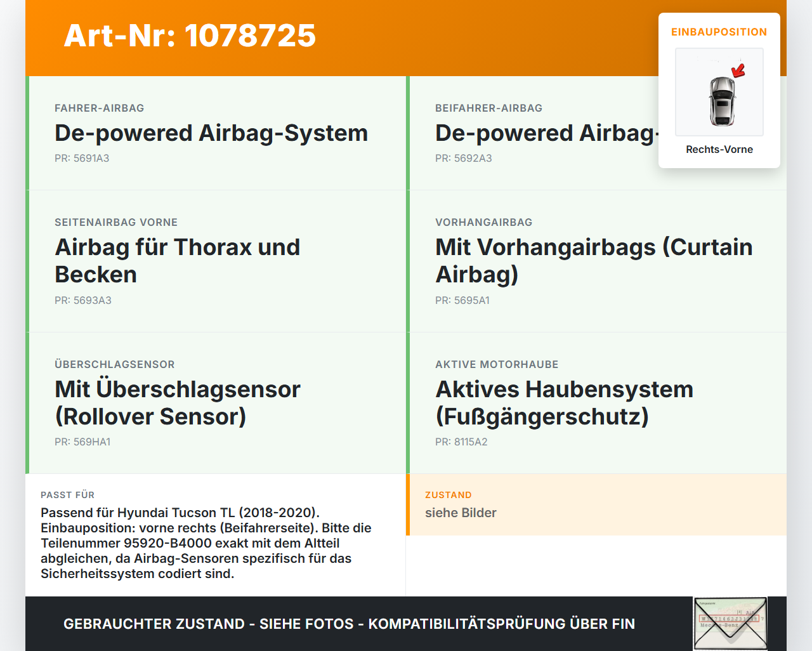The height and width of the screenshot is (651, 812).
Task: Click Mit Überschlagsensor (Rollover Sensor) text
Action: (178, 403)
